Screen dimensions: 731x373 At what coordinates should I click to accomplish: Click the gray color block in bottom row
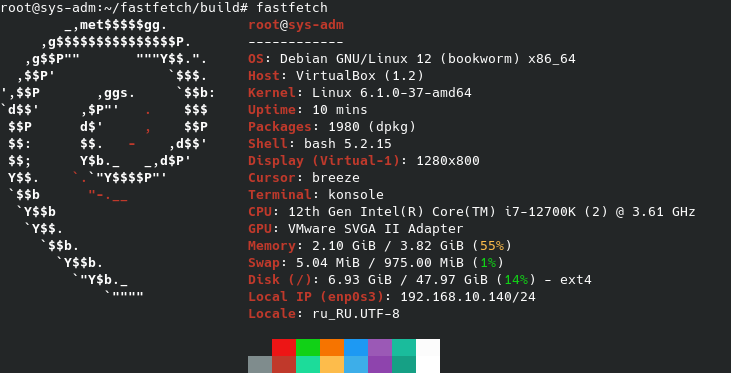pyautogui.click(x=260, y=365)
